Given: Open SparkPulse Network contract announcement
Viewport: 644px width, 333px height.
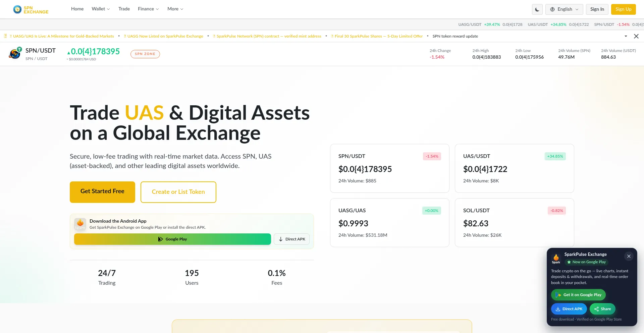Looking at the screenshot, I should click(267, 36).
